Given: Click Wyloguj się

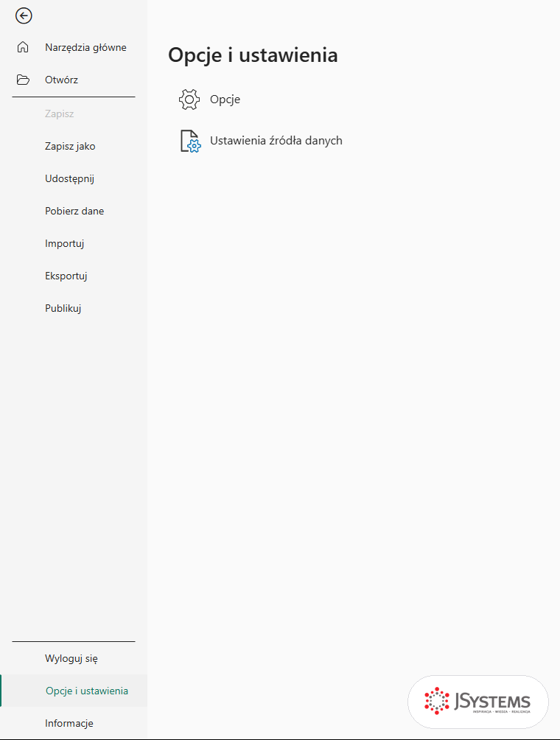Looking at the screenshot, I should point(71,658).
